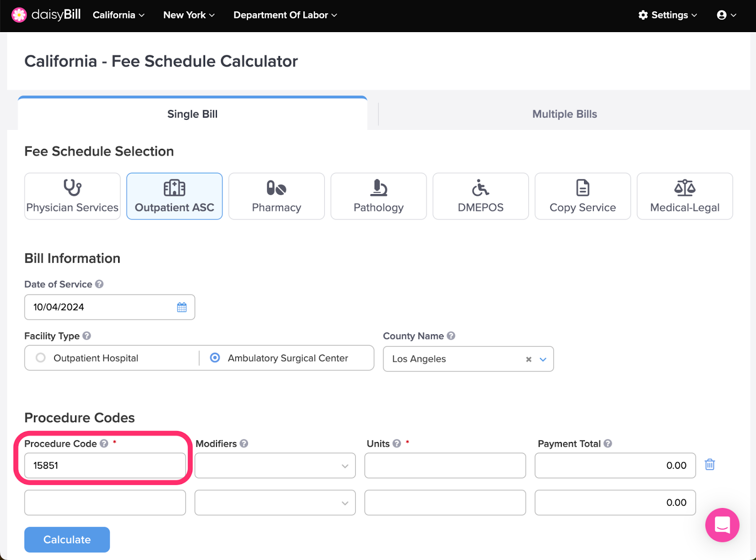The height and width of the screenshot is (560, 756).
Task: Open the New York menu
Action: 189,15
